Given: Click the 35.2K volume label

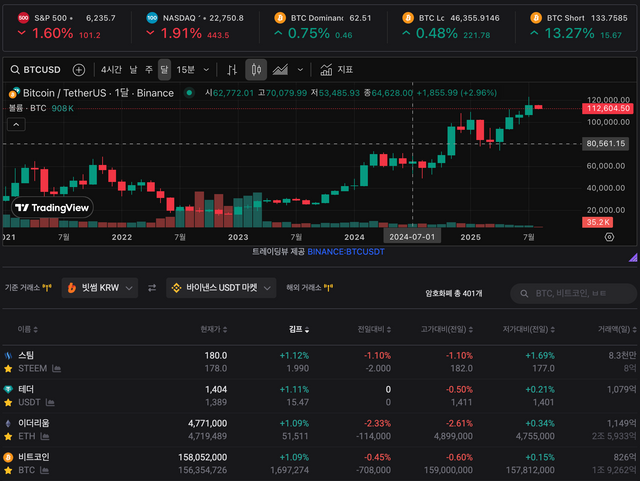Looking at the screenshot, I should point(598,222).
